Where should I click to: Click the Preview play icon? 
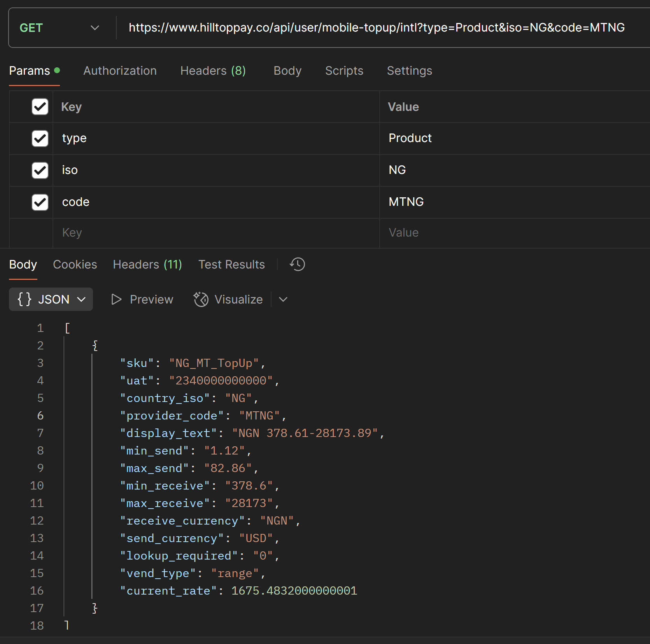[x=116, y=299]
